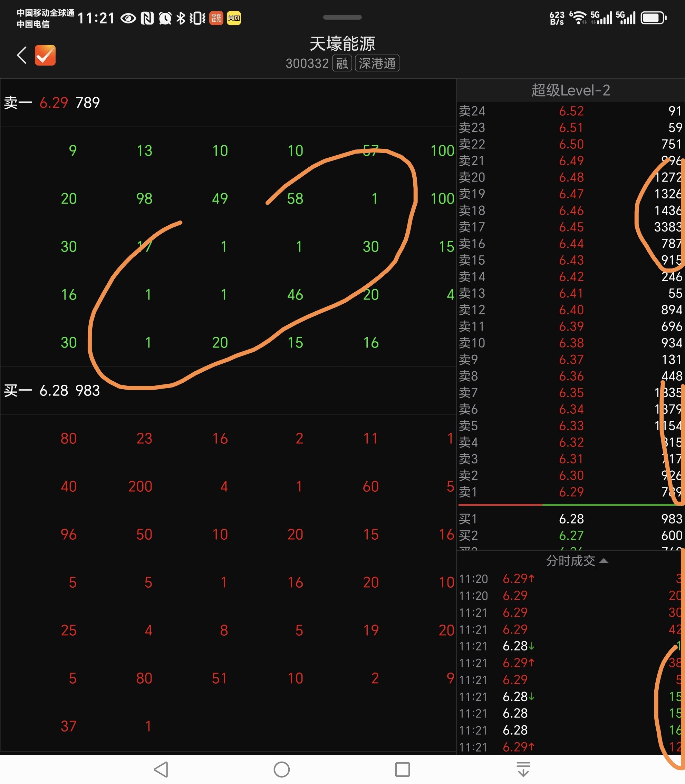
Task: Tap the Meituan notification icon
Action: [233, 18]
